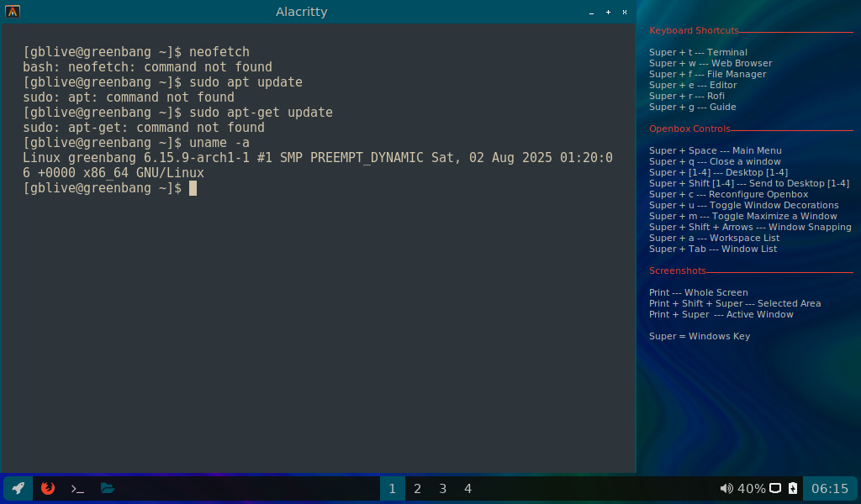861x504 pixels.
Task: Click the Alacritty logo in the title bar
Action: point(13,12)
